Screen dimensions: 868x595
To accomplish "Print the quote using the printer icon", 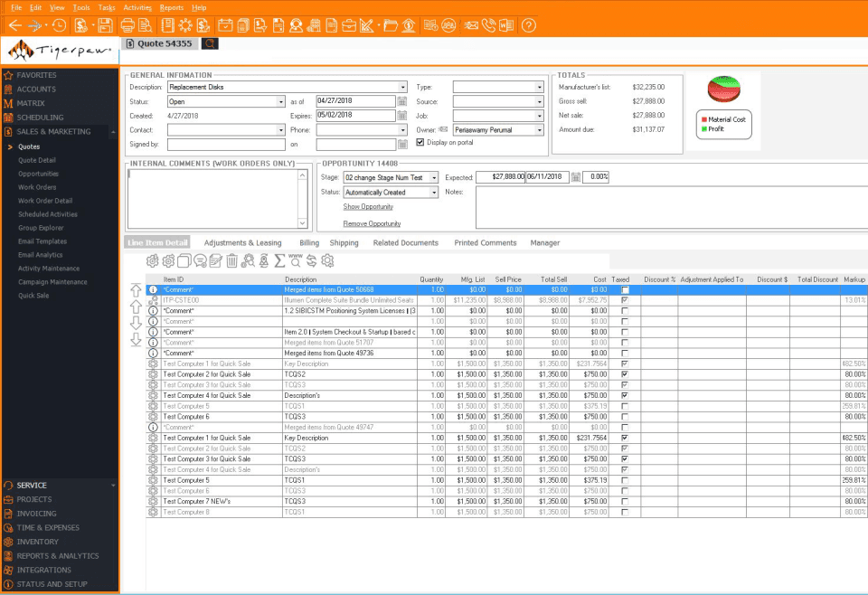I will tap(127, 25).
